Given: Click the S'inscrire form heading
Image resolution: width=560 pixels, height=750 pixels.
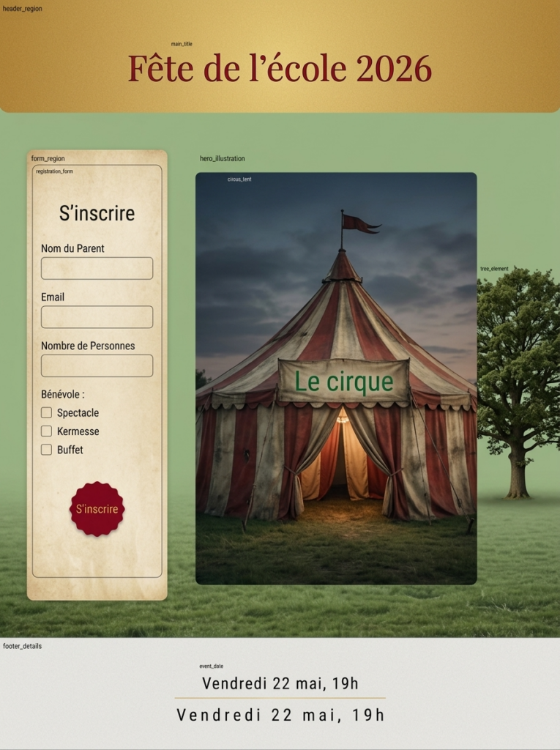Looking at the screenshot, I should pos(97,213).
